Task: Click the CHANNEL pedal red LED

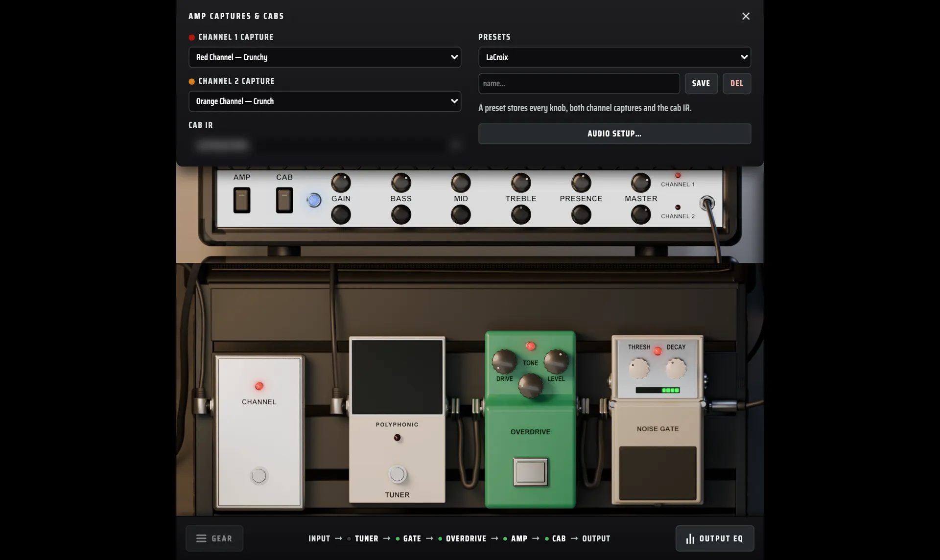Action: tap(259, 386)
